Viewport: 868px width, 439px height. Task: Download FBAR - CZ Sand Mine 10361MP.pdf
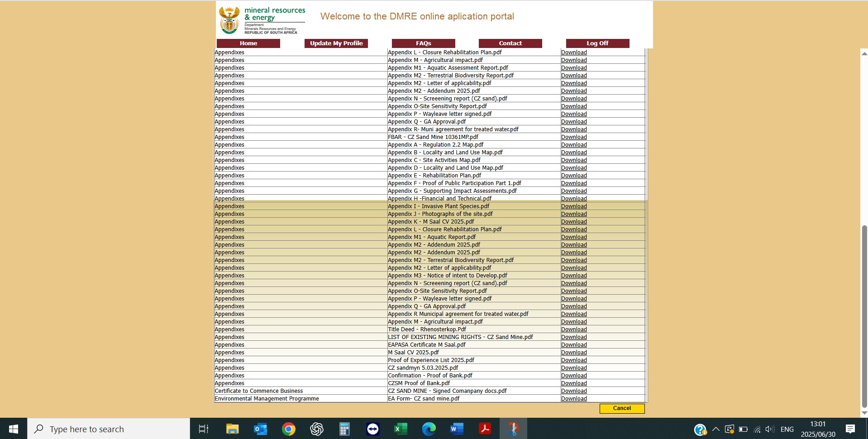point(574,137)
